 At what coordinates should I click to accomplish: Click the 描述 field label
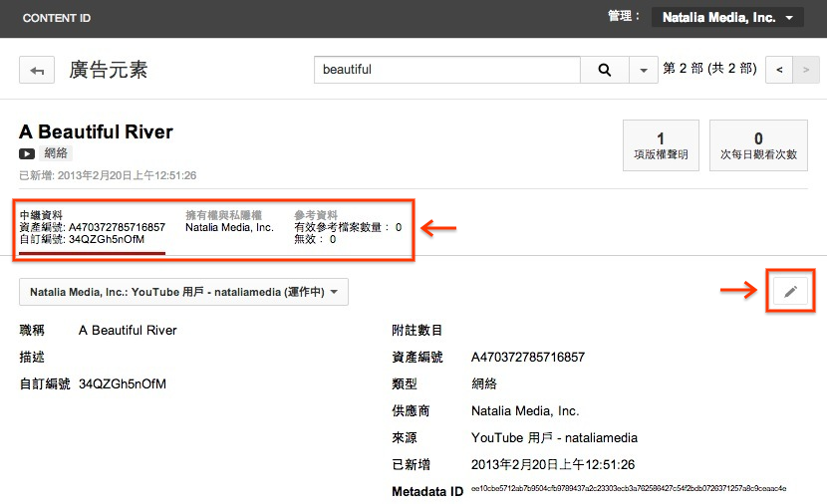point(32,358)
